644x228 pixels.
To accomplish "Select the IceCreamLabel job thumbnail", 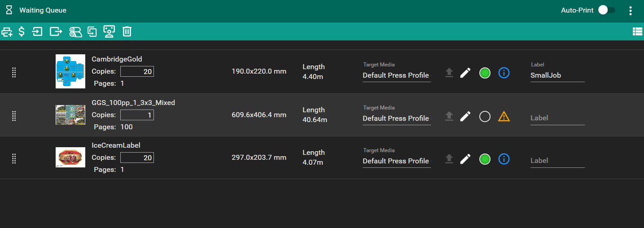I will click(x=70, y=157).
